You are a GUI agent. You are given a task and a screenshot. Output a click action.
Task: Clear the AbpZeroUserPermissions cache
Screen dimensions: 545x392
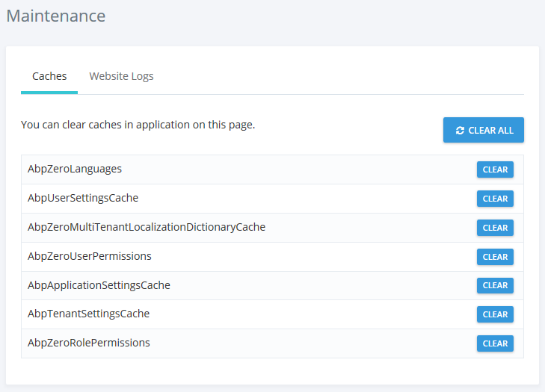(495, 257)
